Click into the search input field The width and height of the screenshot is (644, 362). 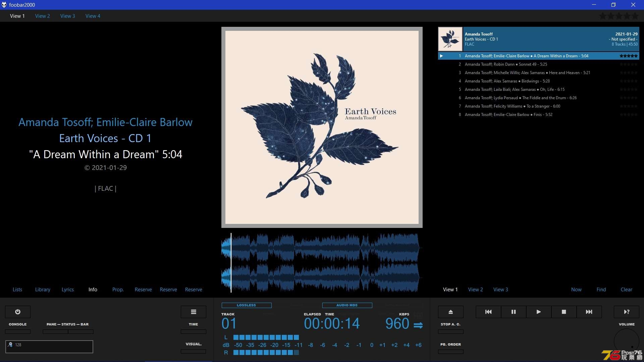[x=49, y=347]
